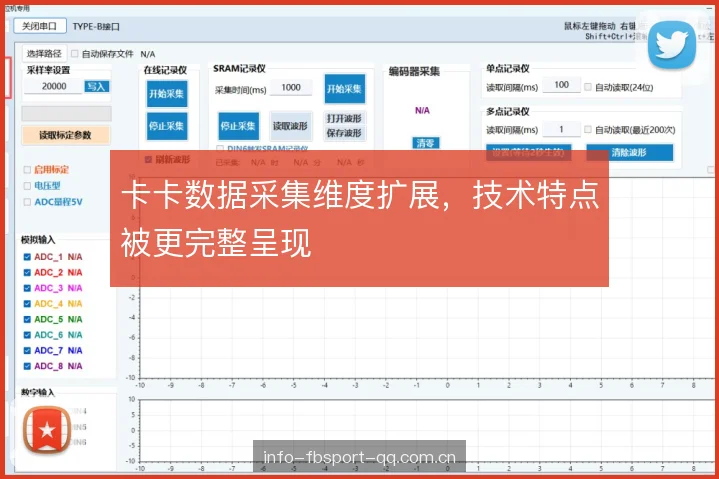Click the 读取波形 button
The height and width of the screenshot is (479, 719).
[x=290, y=126]
